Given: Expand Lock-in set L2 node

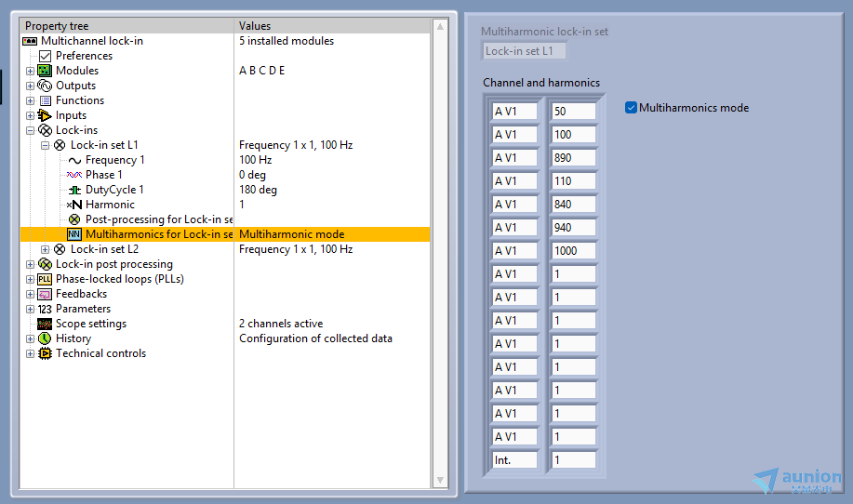Looking at the screenshot, I should (x=45, y=249).
